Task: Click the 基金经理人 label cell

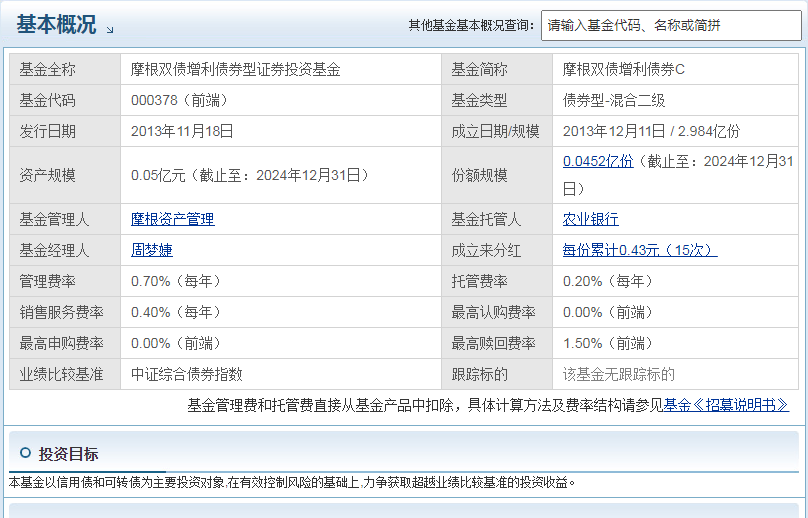Action: click(65, 250)
